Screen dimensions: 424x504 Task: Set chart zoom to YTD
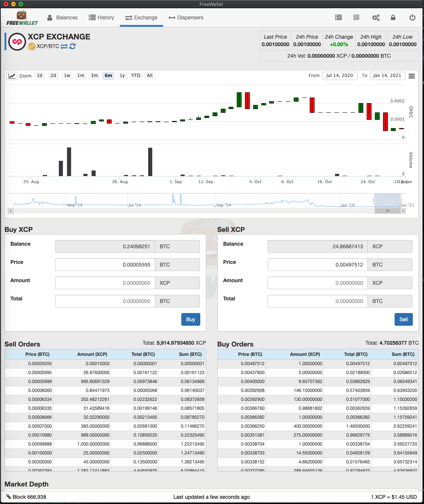click(x=136, y=76)
